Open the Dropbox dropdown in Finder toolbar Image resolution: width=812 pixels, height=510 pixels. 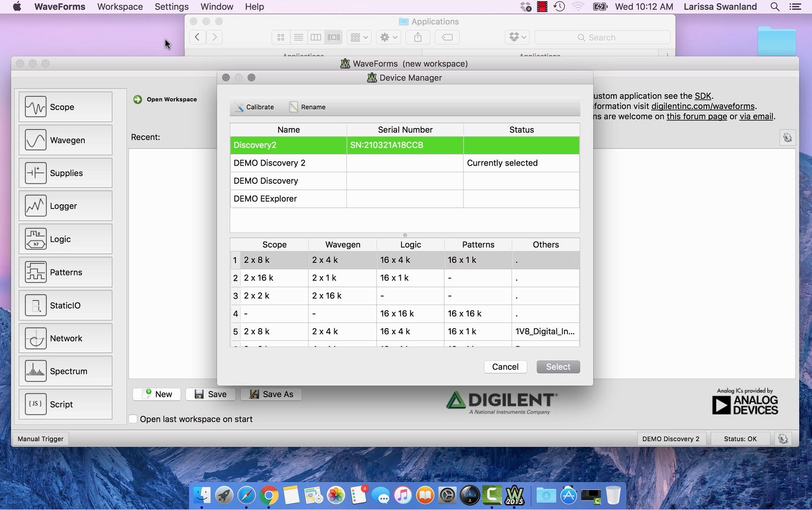point(518,37)
